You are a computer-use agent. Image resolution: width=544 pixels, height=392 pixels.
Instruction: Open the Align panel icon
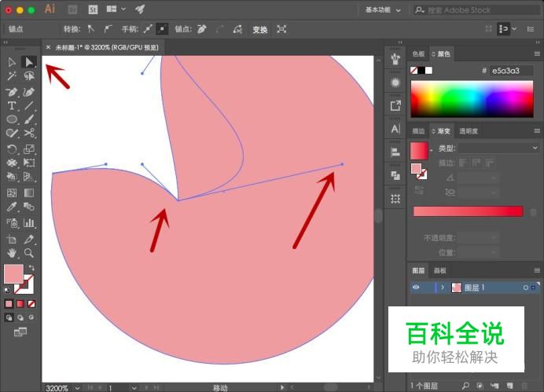[395, 152]
